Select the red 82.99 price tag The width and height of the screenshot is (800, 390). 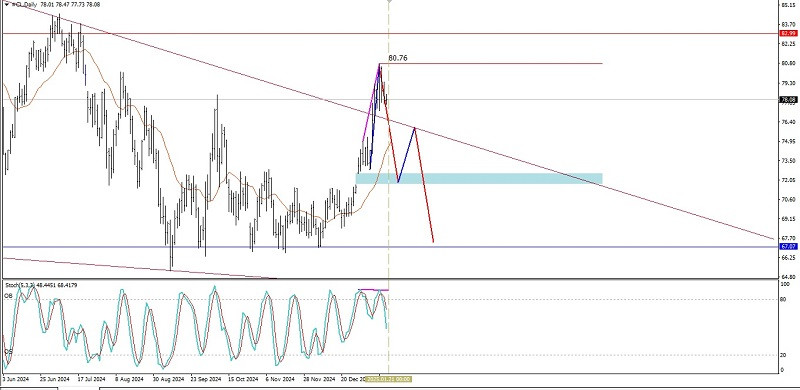(x=788, y=33)
